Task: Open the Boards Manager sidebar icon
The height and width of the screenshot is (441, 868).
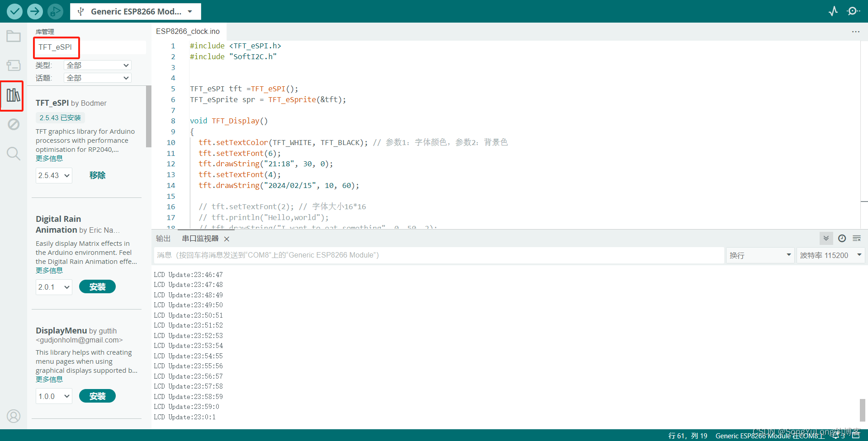Action: coord(14,66)
